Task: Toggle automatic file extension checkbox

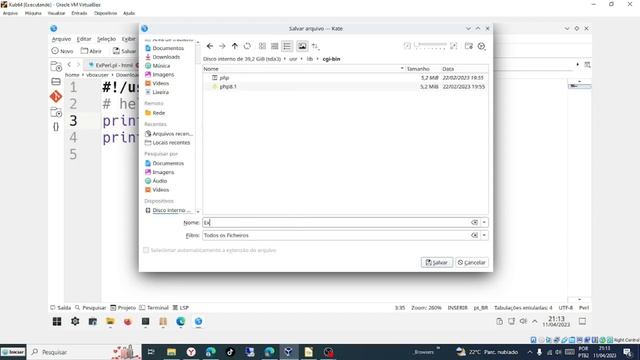Action: tap(146, 250)
